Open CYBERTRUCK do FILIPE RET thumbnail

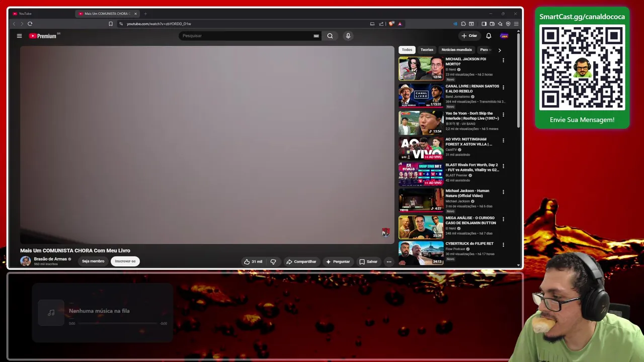[421, 252]
